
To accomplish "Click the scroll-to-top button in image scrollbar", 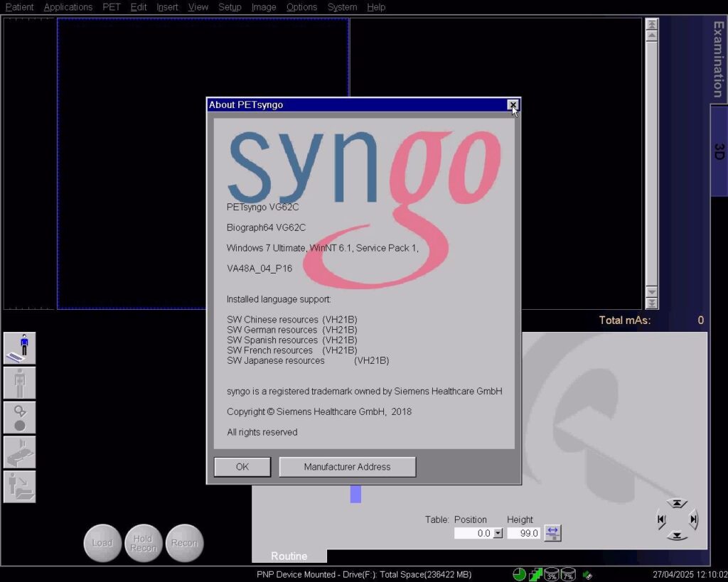I will click(652, 24).
